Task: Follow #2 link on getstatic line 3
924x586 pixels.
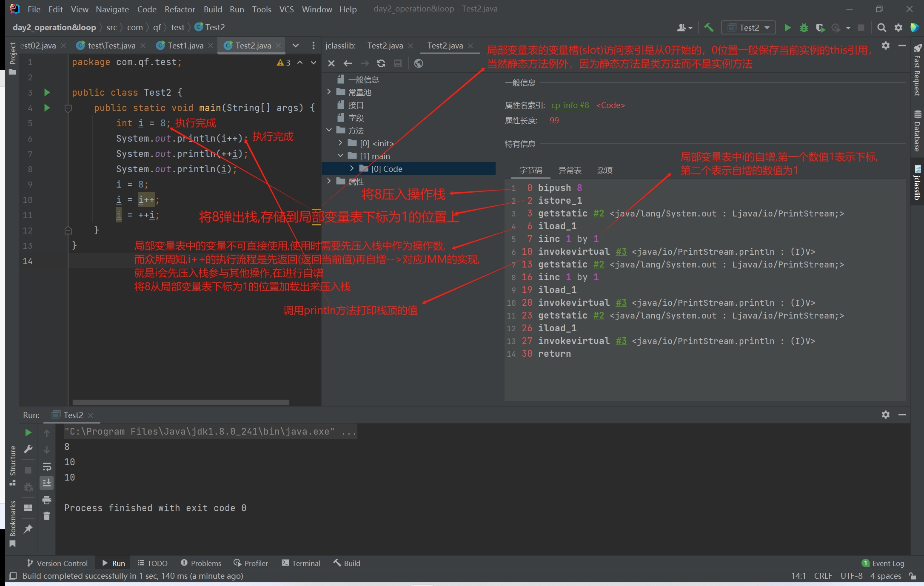Action: [599, 213]
